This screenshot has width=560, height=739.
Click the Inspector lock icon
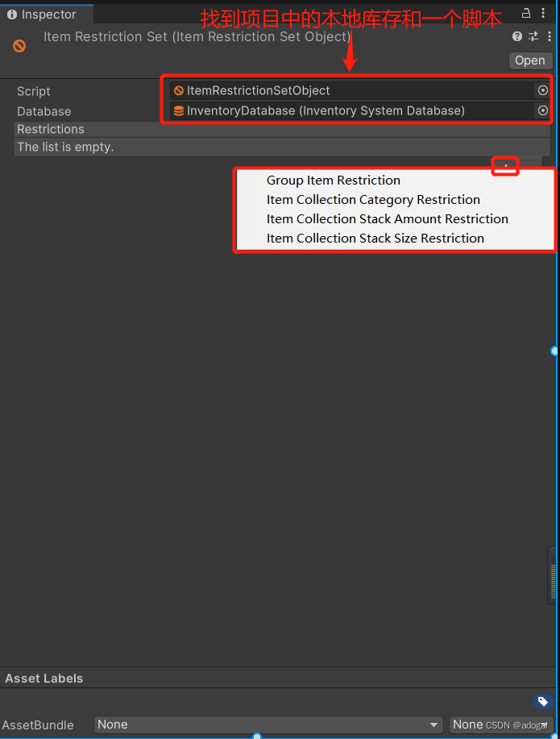pyautogui.click(x=526, y=13)
